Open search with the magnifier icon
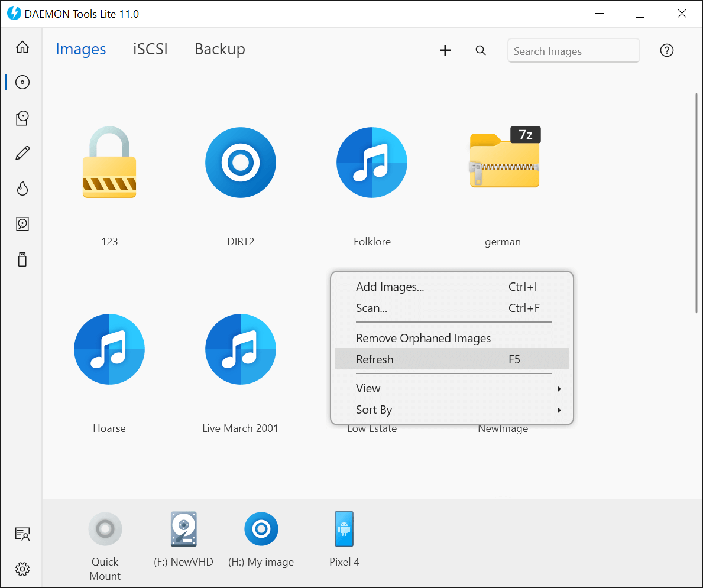Viewport: 703px width, 588px height. click(481, 50)
